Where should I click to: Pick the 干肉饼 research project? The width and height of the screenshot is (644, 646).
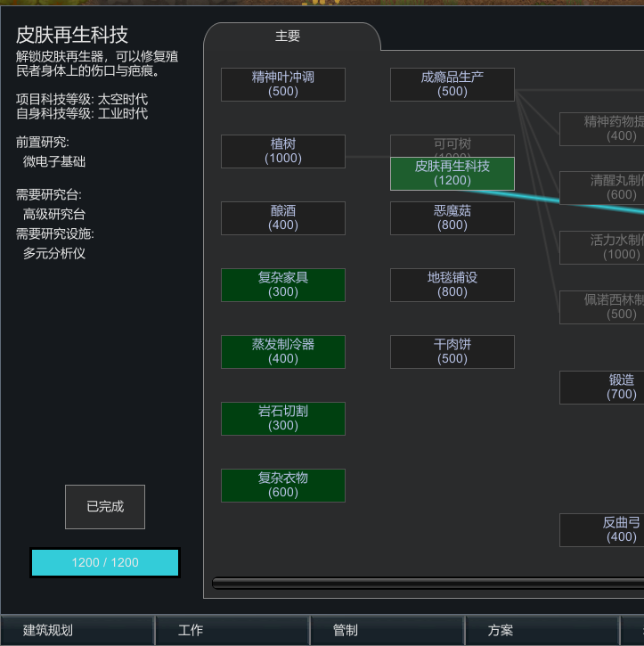(452, 352)
